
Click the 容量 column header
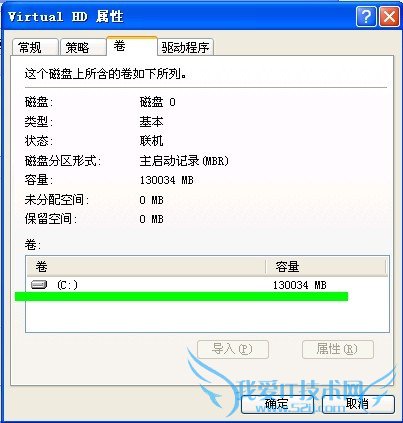click(326, 267)
